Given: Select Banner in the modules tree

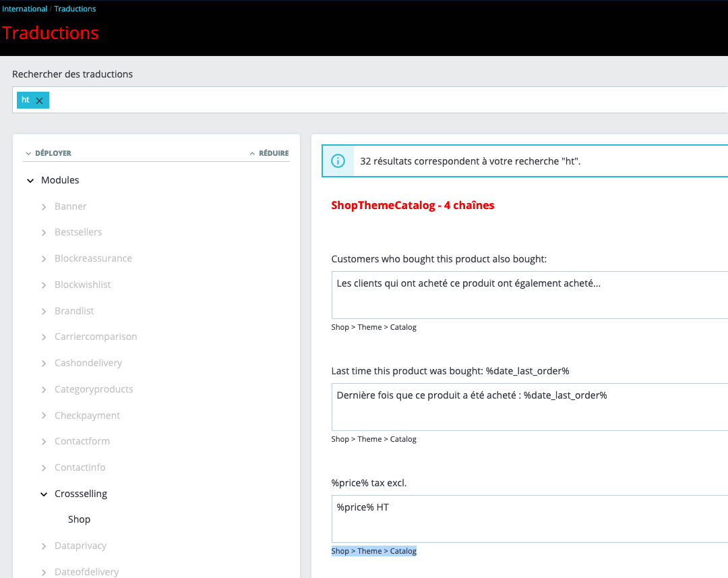Looking at the screenshot, I should [x=71, y=206].
